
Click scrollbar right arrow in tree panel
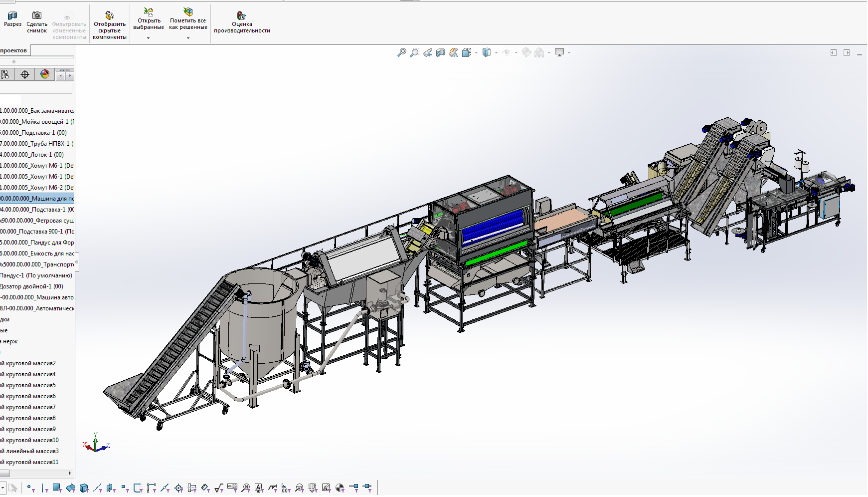coord(70,473)
